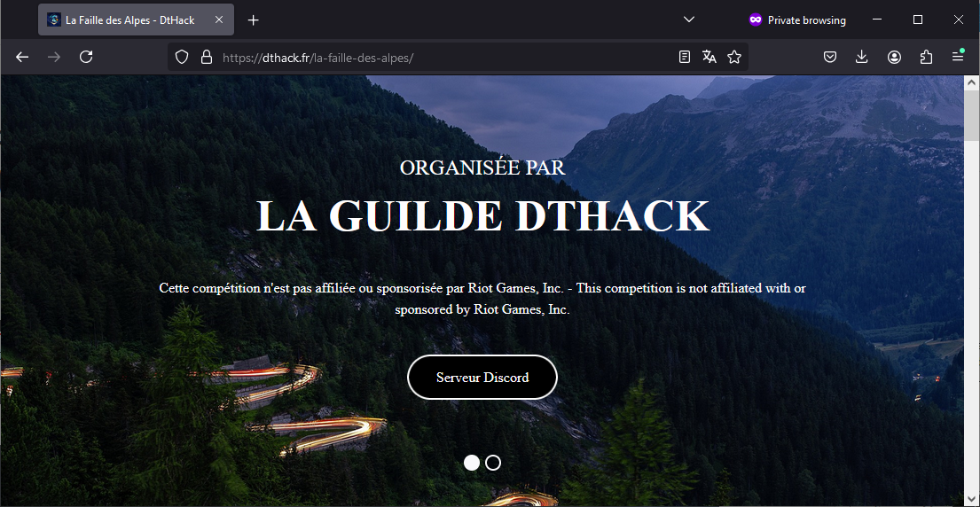The height and width of the screenshot is (507, 980).
Task: Go back to the previous page
Action: tap(22, 58)
